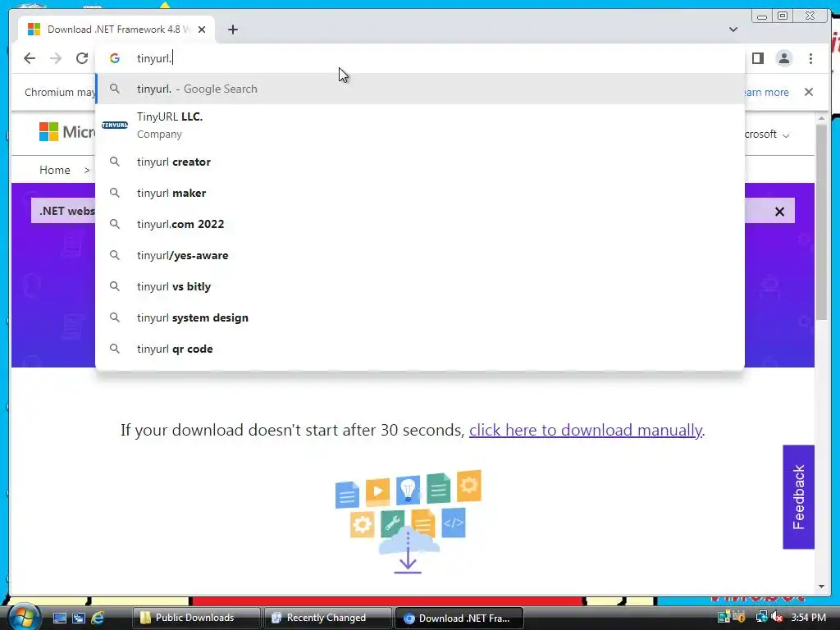
Task: Click the Switch between windows quick launch icon
Action: coord(79,618)
